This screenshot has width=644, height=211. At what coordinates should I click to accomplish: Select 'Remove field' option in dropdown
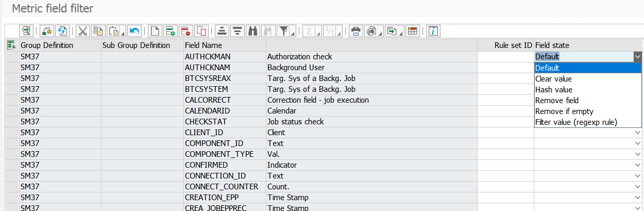(557, 101)
